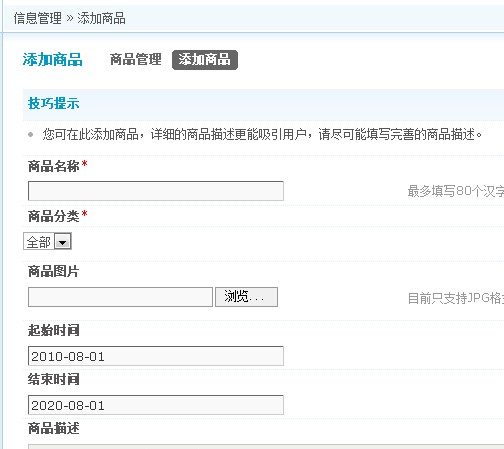This screenshot has width=504, height=449.
Task: Click the blue 添加商品 page title
Action: 53,60
